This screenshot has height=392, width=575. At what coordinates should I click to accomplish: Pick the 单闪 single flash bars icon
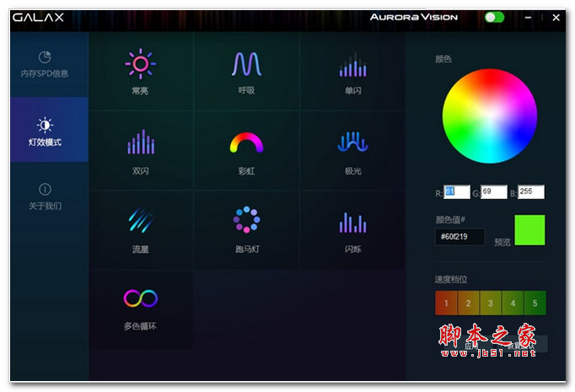352,65
